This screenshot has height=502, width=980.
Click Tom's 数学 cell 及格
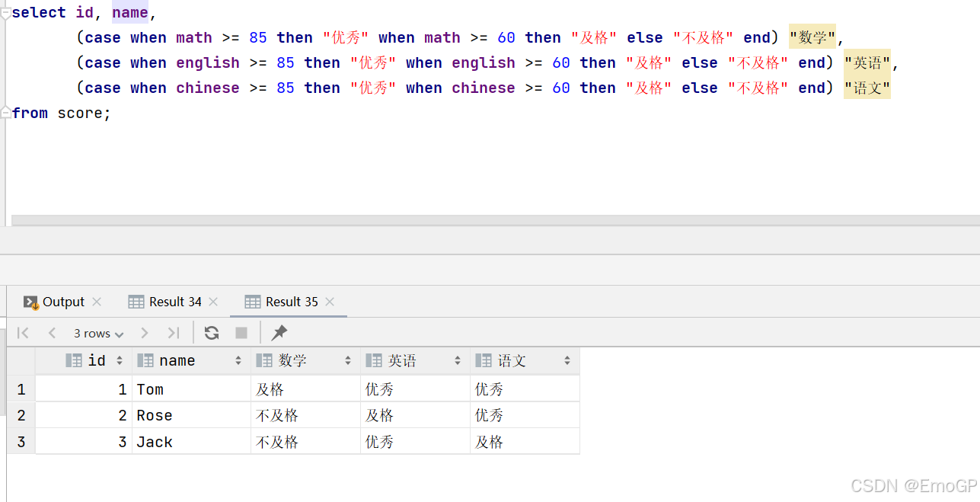(306, 389)
